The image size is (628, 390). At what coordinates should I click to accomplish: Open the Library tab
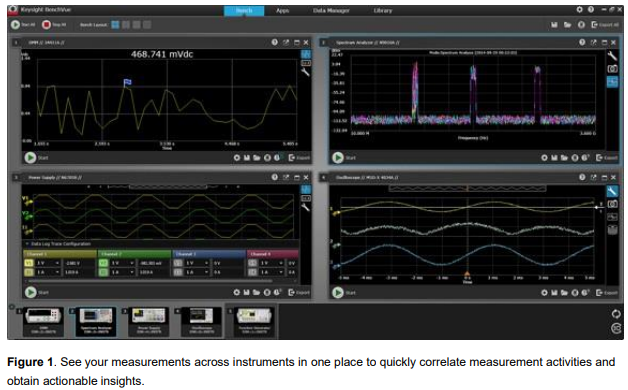382,10
